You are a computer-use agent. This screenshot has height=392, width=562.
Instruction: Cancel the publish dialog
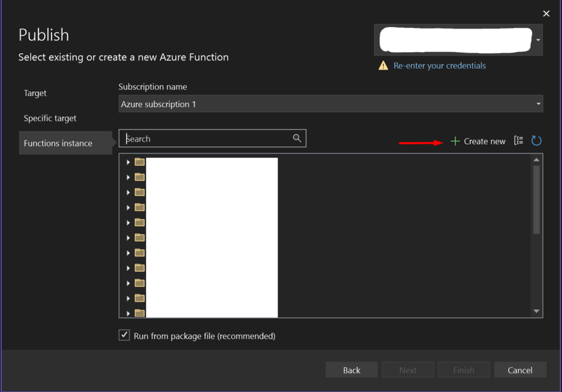(520, 369)
